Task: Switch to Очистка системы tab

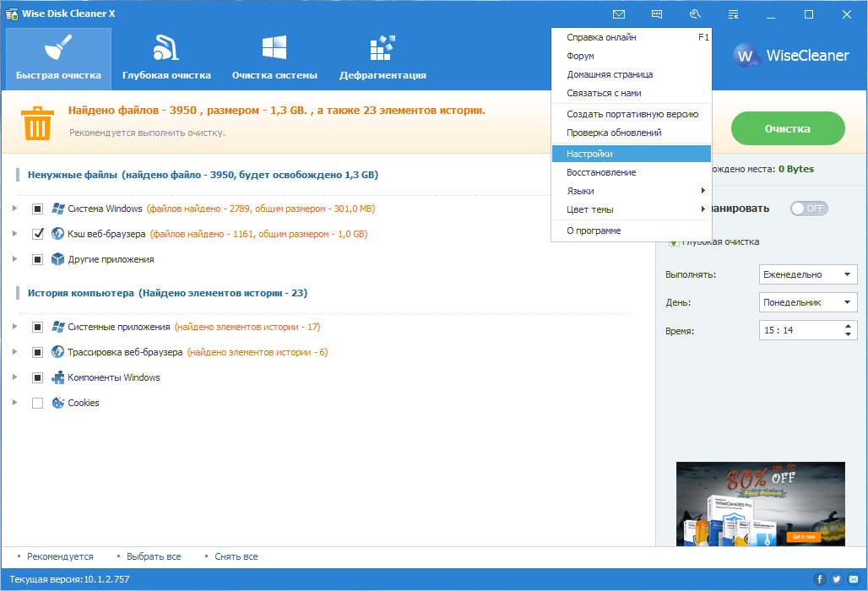Action: 274,58
